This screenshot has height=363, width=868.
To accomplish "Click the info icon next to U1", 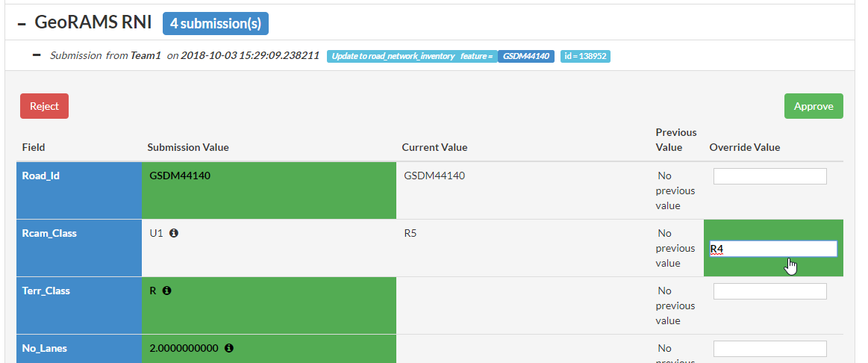I will pyautogui.click(x=174, y=233).
